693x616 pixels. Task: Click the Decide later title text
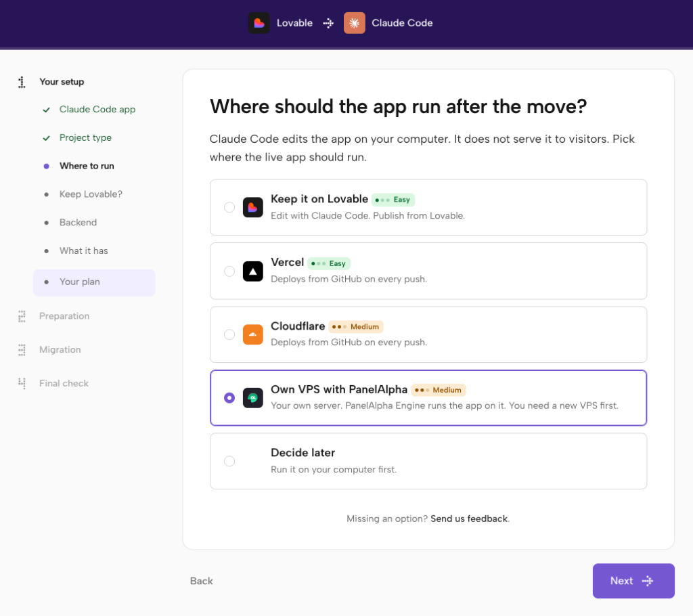pyautogui.click(x=303, y=453)
